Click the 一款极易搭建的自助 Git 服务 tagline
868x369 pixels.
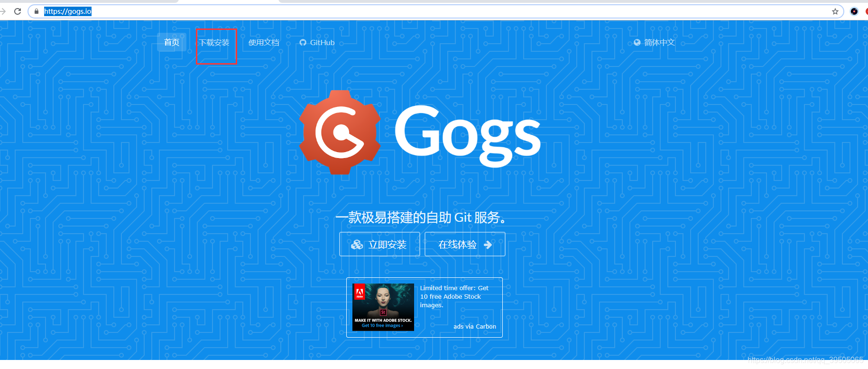pos(422,218)
